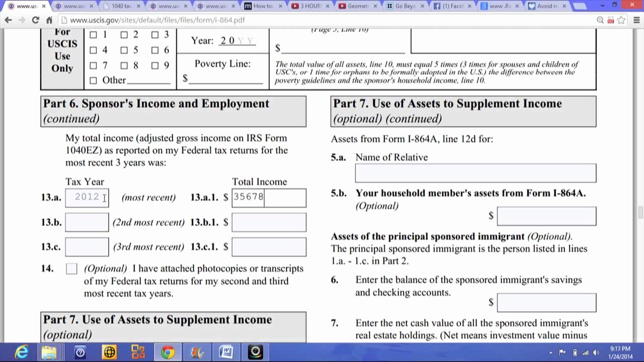Tick USCIS use checkbox 3
Screen dimensions: 644x362
[155, 35]
